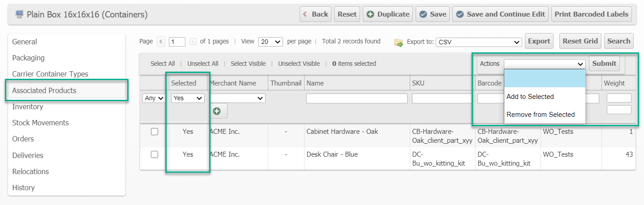Viewport: 644px width, 205px height.
Task: Choose Remove from Selected action
Action: coord(540,115)
